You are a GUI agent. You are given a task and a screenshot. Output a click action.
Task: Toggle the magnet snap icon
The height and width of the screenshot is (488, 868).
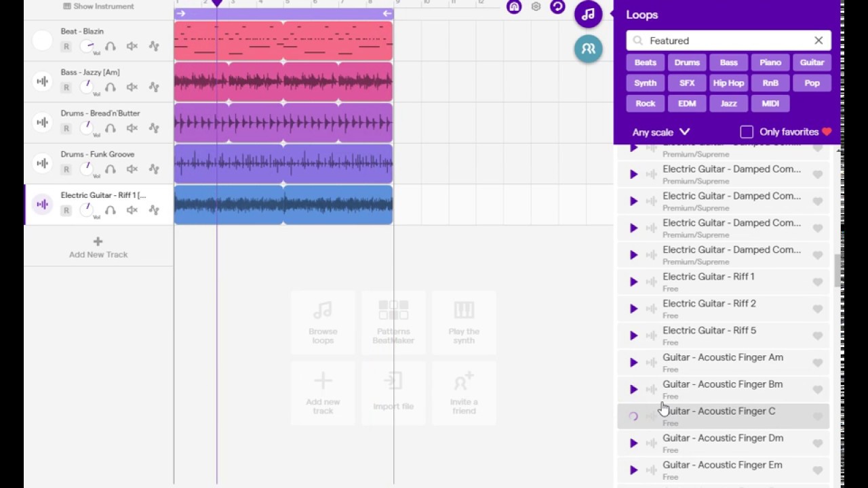tap(514, 7)
